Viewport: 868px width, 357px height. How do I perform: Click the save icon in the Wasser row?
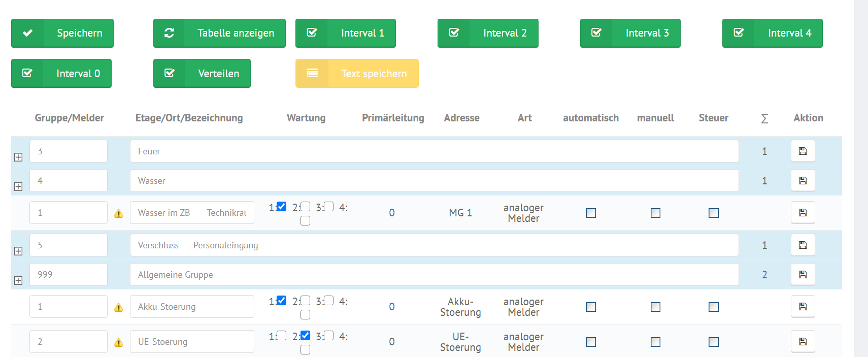point(803,180)
